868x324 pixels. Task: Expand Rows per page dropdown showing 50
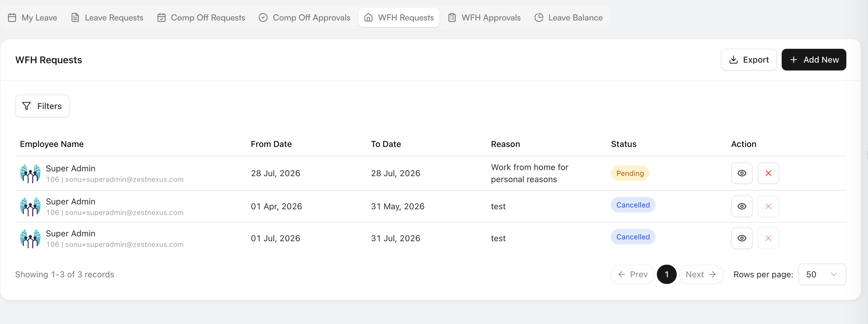click(822, 274)
